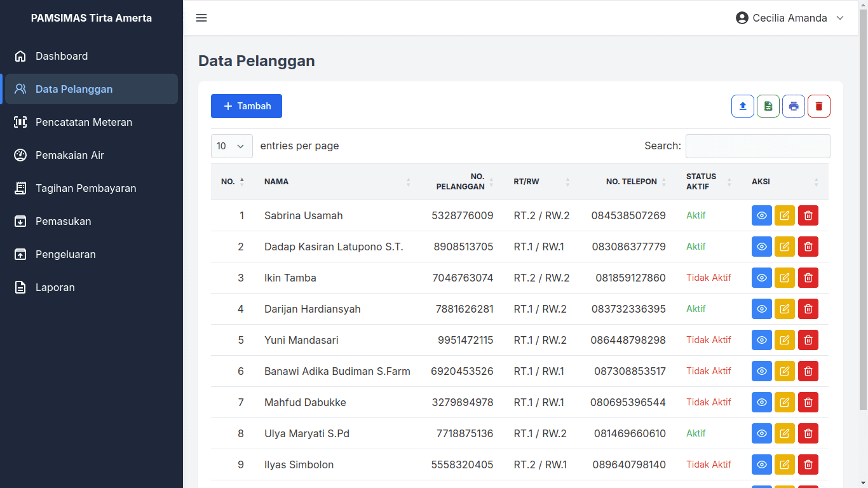Open edit form for Yuni Mandasari

(x=785, y=340)
